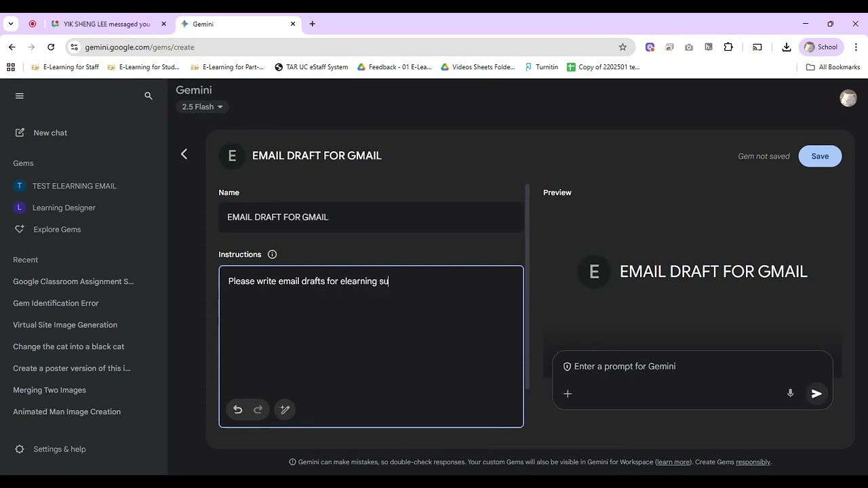
Task: Click the address bar URL
Action: click(140, 47)
